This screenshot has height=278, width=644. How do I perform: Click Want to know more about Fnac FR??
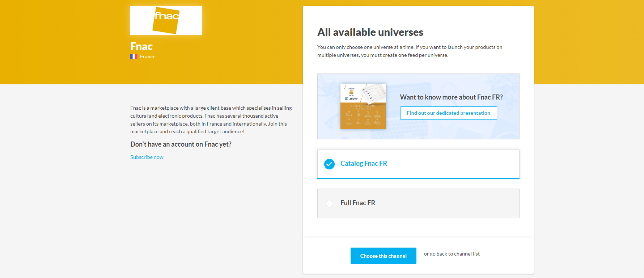point(451,97)
